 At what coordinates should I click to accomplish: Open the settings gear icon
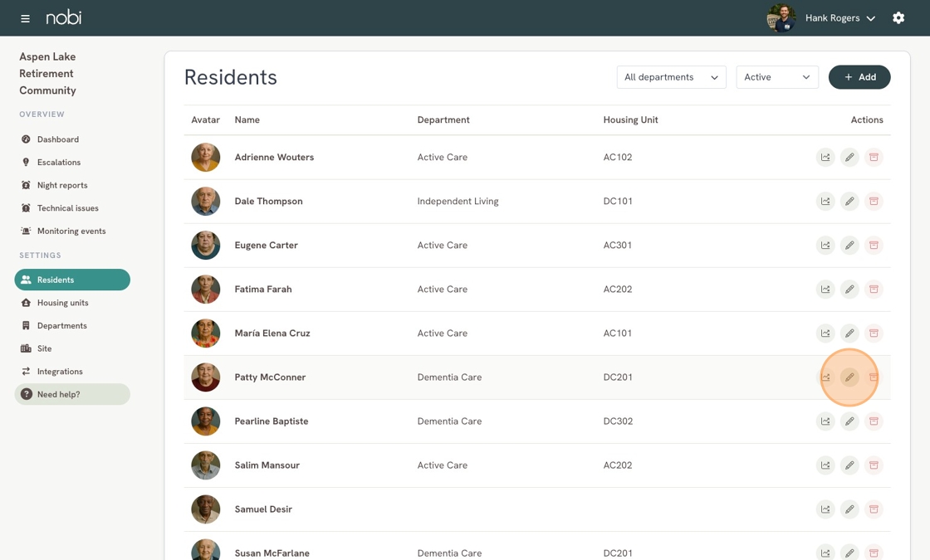click(898, 18)
